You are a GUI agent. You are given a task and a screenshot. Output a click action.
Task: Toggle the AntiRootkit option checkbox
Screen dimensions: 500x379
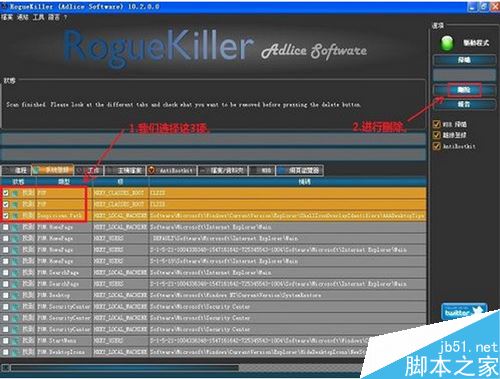(436, 146)
